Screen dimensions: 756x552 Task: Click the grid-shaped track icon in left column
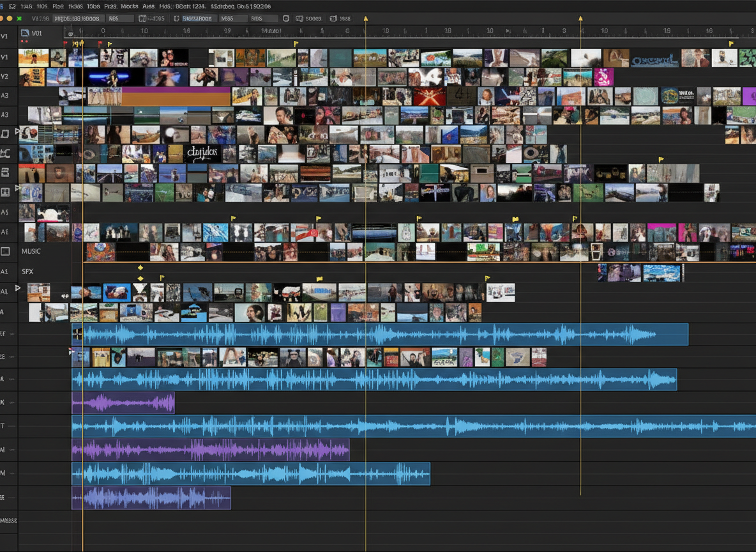tap(5, 192)
